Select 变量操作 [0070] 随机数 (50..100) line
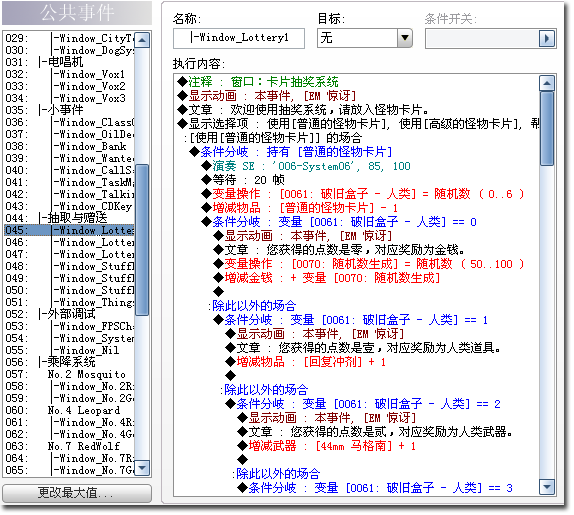 [x=369, y=264]
